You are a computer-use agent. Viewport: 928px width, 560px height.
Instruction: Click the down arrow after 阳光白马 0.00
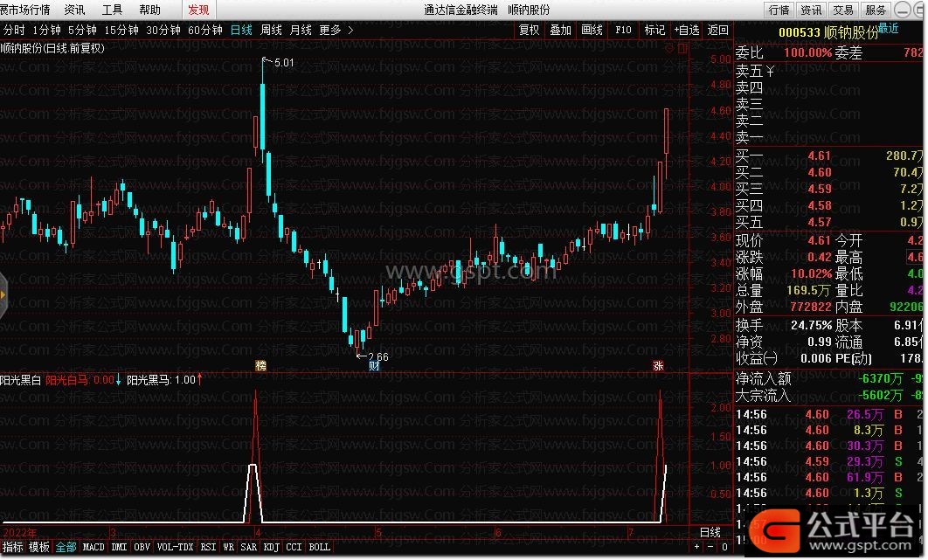[x=118, y=379]
